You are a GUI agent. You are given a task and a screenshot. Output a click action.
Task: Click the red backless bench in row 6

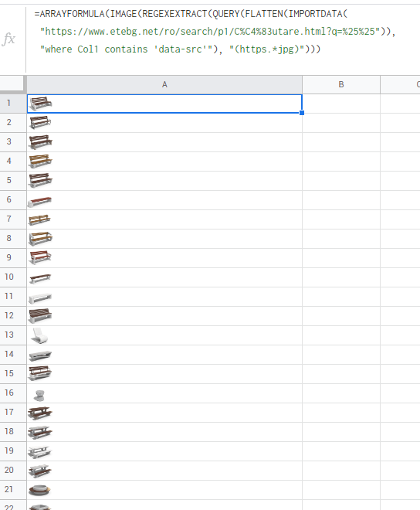[x=39, y=202]
